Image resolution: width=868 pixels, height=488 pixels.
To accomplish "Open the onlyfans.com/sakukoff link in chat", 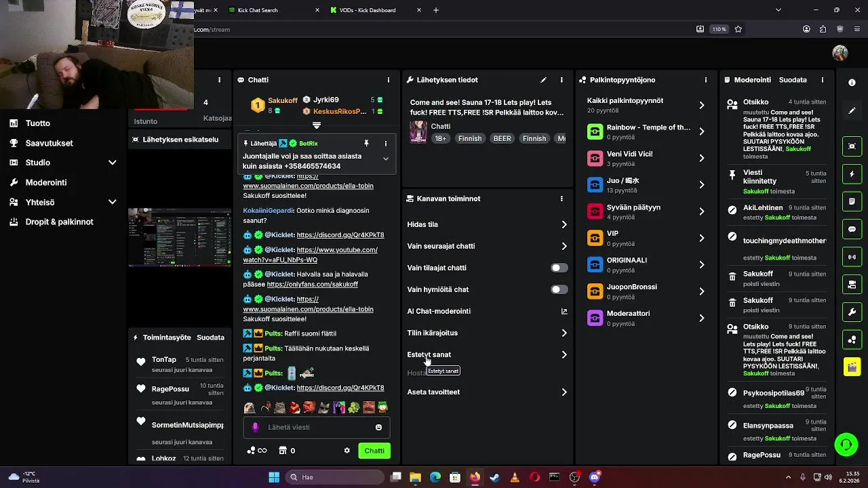I will 313,285.
